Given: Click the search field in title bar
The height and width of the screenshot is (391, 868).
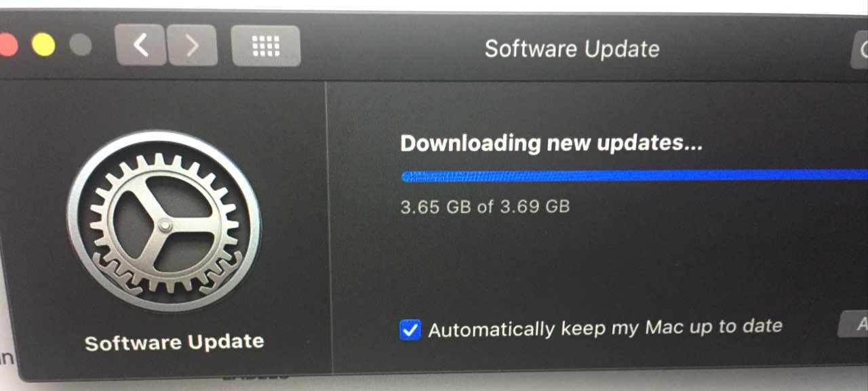Looking at the screenshot, I should tap(859, 50).
